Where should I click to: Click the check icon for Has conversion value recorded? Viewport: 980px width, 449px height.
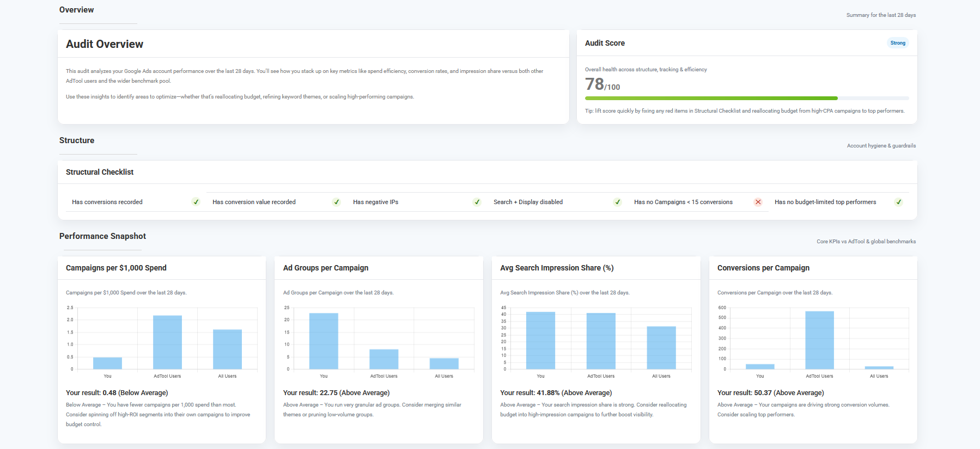point(337,202)
